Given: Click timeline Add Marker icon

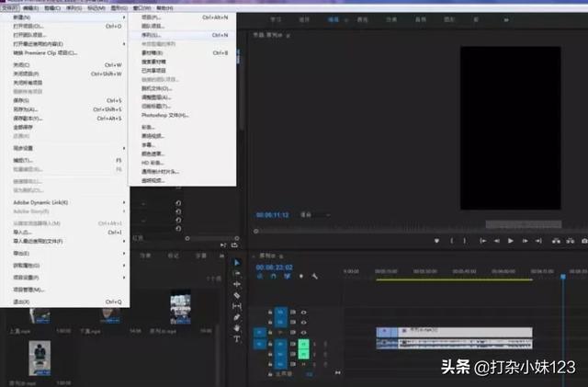Looking at the screenshot, I should (300, 277).
